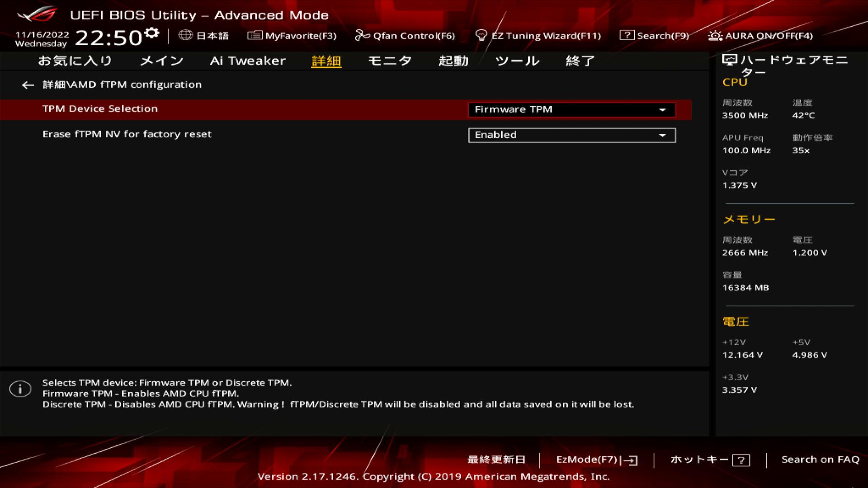
Task: Open the TPM Device Selection dropdown
Action: (571, 109)
